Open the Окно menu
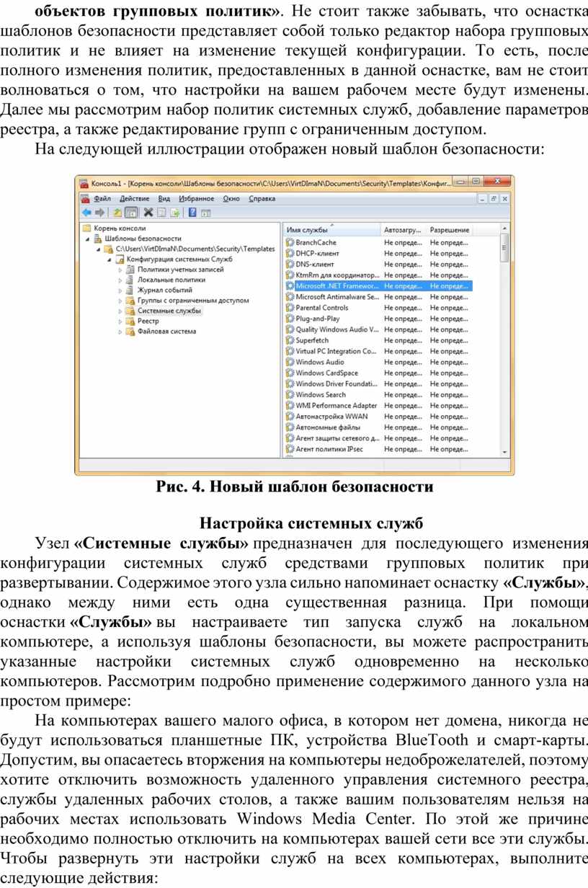This screenshot has height=888, width=588. pyautogui.click(x=231, y=198)
